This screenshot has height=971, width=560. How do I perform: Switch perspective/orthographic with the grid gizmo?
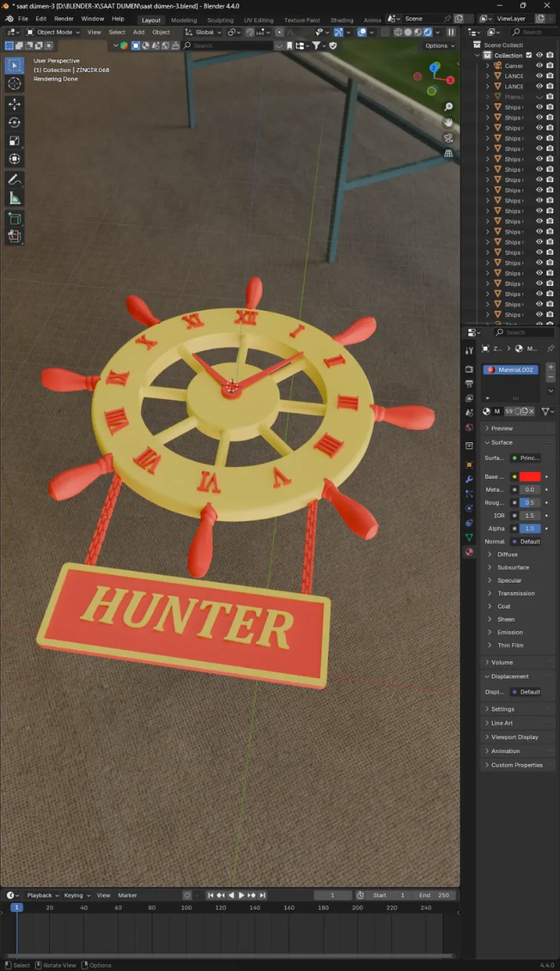click(448, 154)
